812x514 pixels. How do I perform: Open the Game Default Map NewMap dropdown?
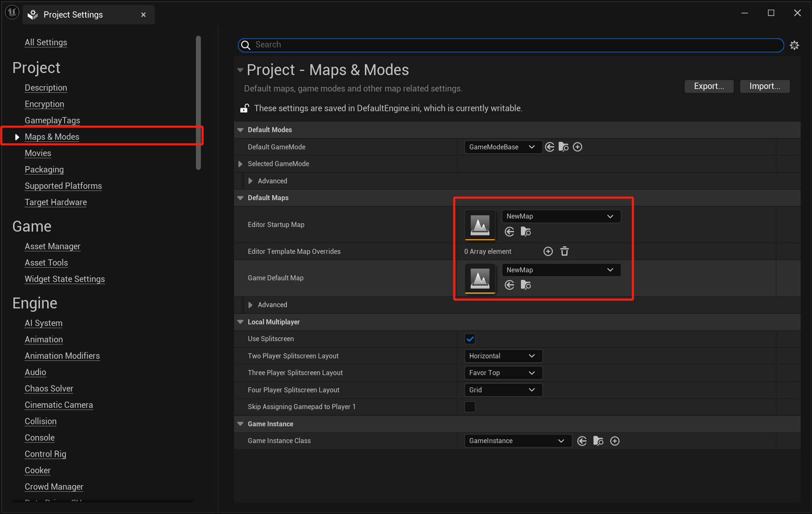(561, 270)
